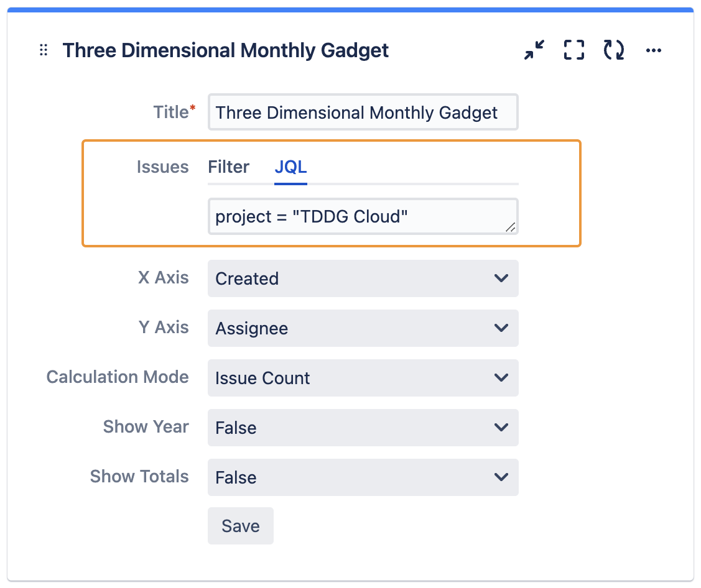Change the Show Year setting
Screen dimensions: 701x588
click(363, 428)
